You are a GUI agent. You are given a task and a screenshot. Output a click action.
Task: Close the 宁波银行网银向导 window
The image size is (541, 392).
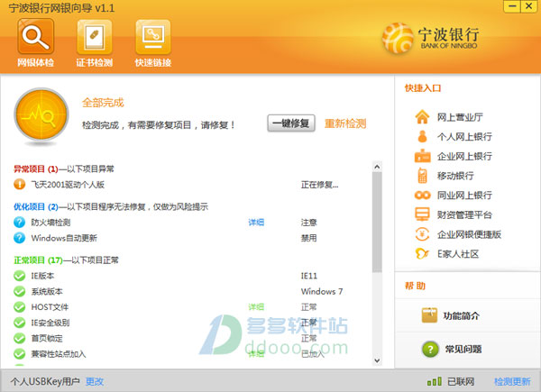pyautogui.click(x=529, y=6)
